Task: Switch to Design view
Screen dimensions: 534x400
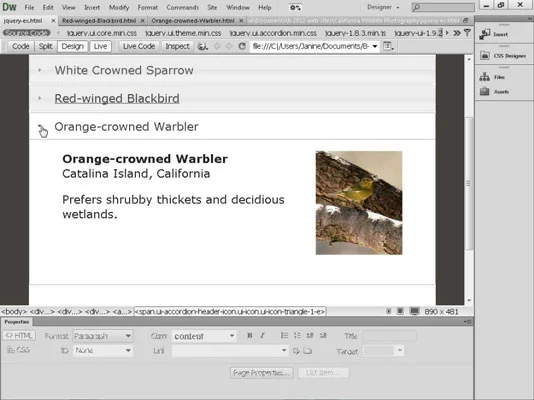Action: pyautogui.click(x=73, y=46)
